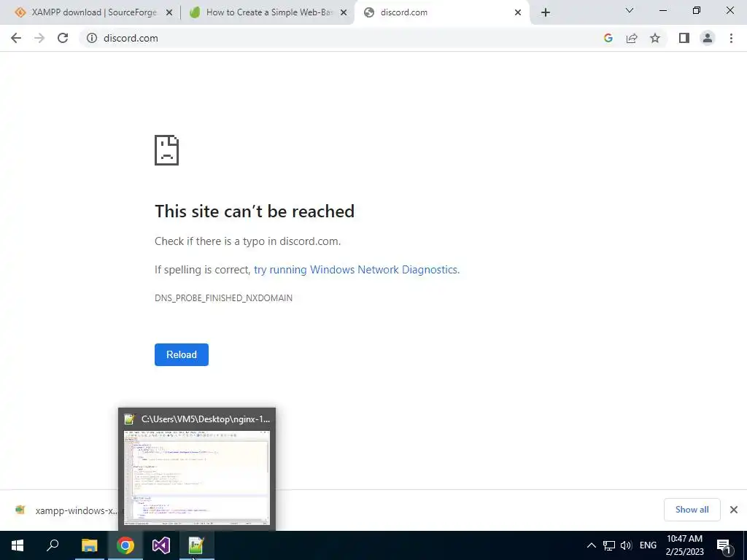Bookmark this tab with the star icon

[x=655, y=38]
